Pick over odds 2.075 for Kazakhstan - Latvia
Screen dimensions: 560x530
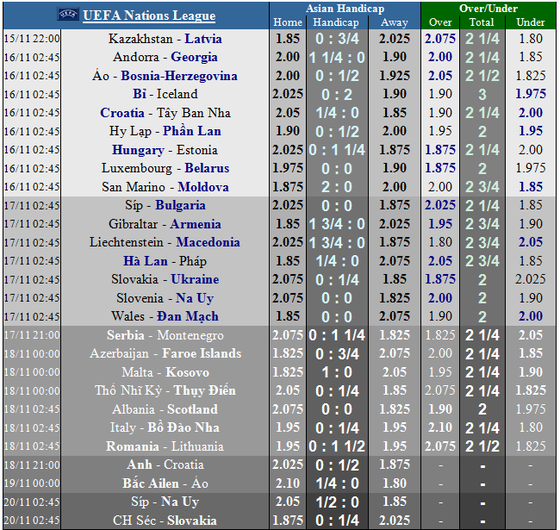tap(440, 39)
